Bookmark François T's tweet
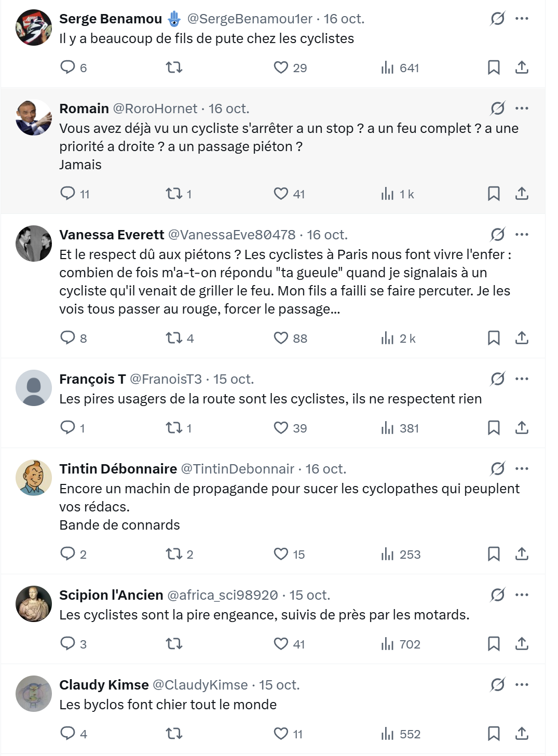This screenshot has height=756, width=558. click(494, 428)
